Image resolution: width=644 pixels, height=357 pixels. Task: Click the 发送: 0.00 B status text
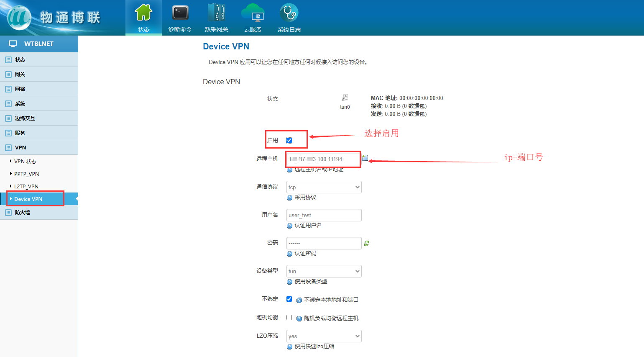click(399, 114)
